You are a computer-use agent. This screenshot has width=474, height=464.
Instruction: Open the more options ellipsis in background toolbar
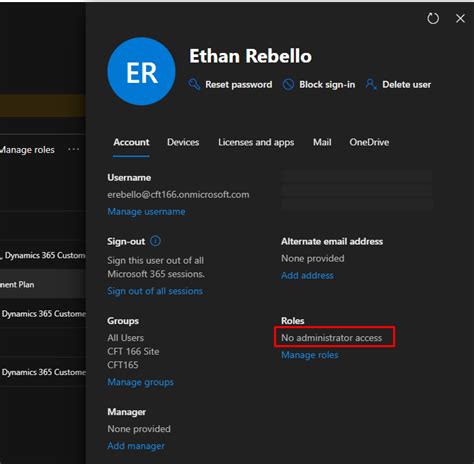pyautogui.click(x=74, y=149)
